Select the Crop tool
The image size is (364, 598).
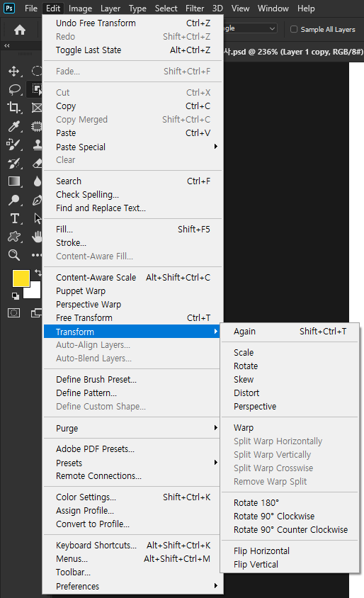click(x=14, y=108)
